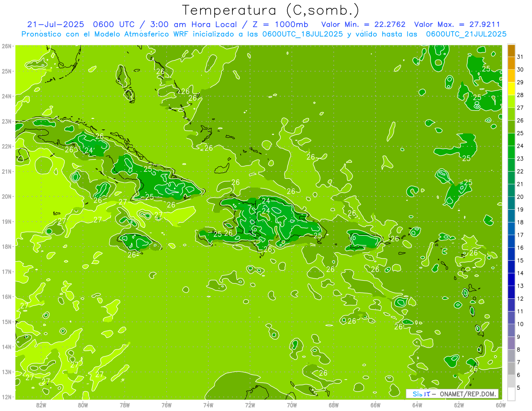Click the "64W" longitude axis label

tap(417, 404)
